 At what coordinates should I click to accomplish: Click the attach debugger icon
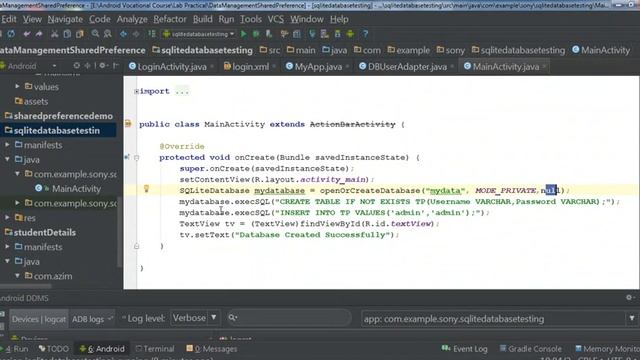coord(269,34)
